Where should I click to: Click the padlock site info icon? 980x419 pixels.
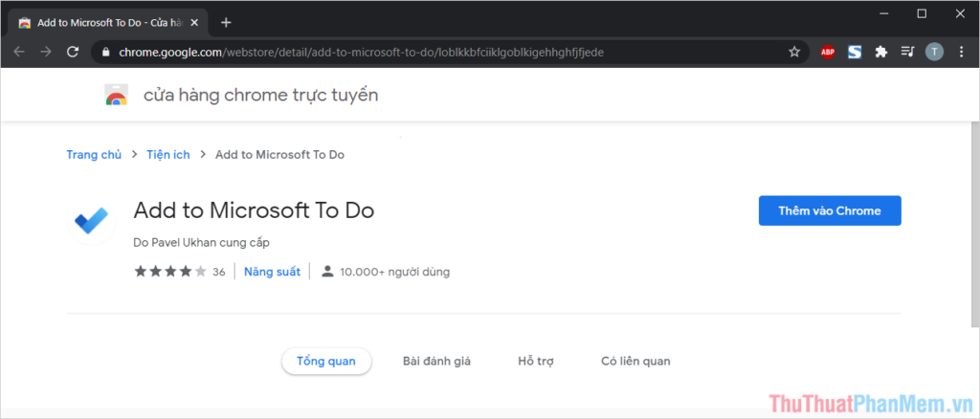click(x=105, y=52)
